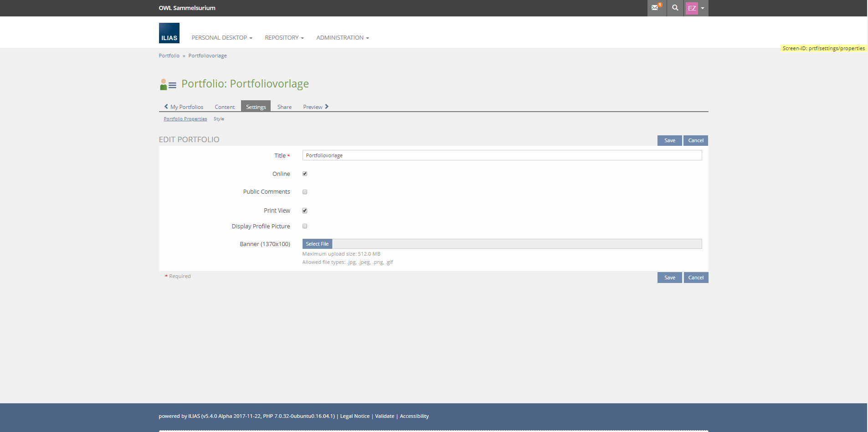Open the Administration dropdown menu
The width and height of the screenshot is (868, 432).
(342, 38)
